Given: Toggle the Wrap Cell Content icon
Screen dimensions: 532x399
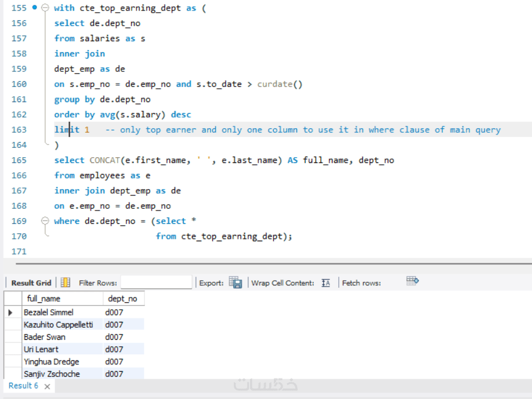Looking at the screenshot, I should [325, 282].
